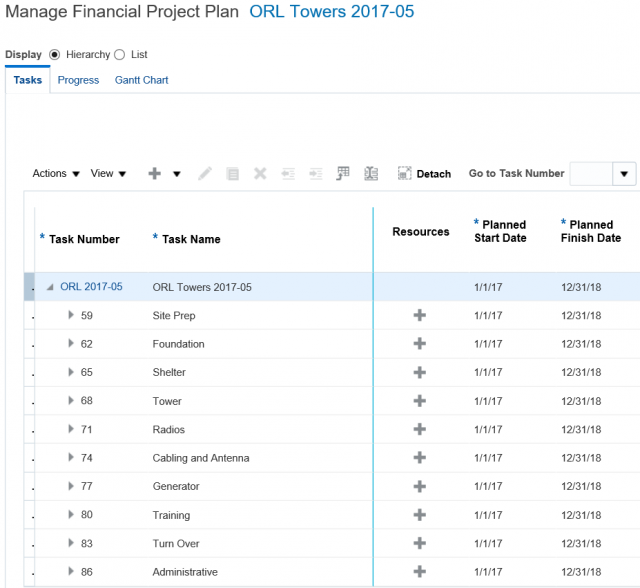Select the List display radio button
The width and height of the screenshot is (640, 588).
pyautogui.click(x=120, y=55)
